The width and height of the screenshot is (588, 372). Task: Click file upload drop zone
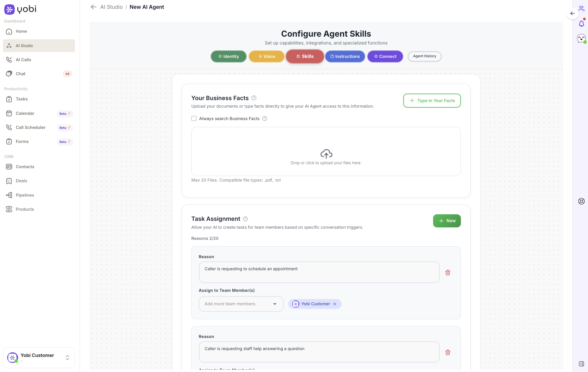[x=326, y=151]
